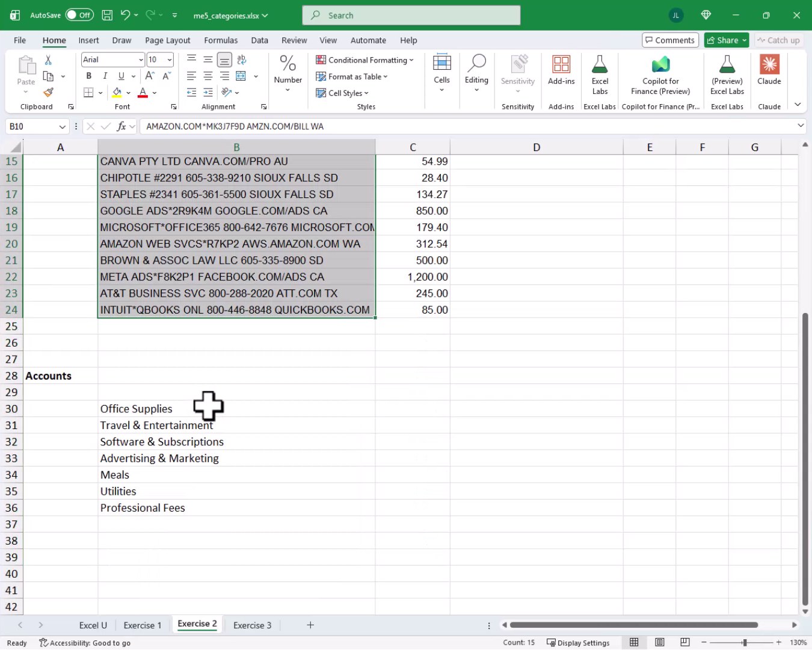The height and width of the screenshot is (650, 812).
Task: Click Accessibility: Good to go status
Action: click(x=85, y=643)
